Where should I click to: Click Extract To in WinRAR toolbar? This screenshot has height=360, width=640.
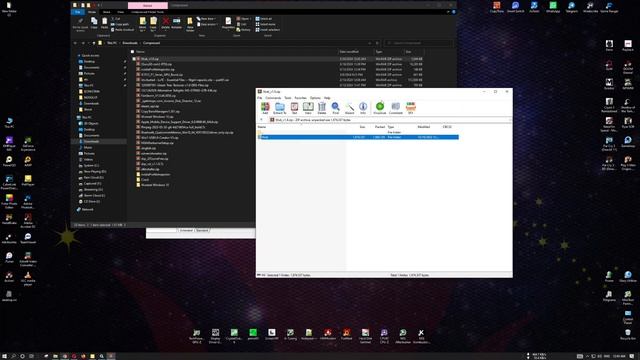280,108
